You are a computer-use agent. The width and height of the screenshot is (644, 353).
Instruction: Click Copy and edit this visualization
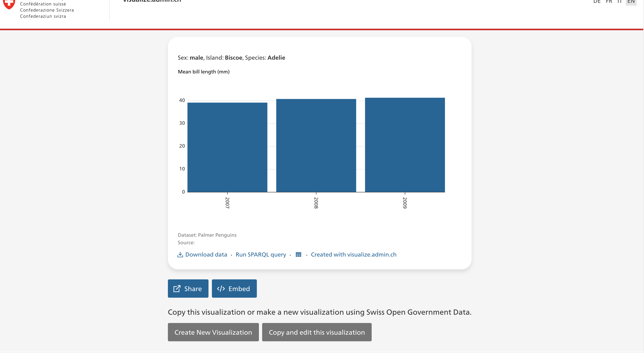(317, 332)
